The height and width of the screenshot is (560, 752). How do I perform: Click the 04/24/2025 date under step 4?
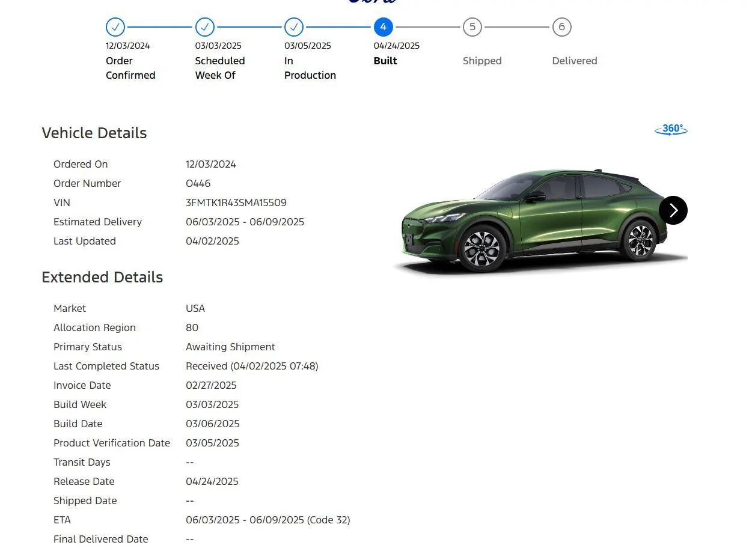pyautogui.click(x=397, y=46)
